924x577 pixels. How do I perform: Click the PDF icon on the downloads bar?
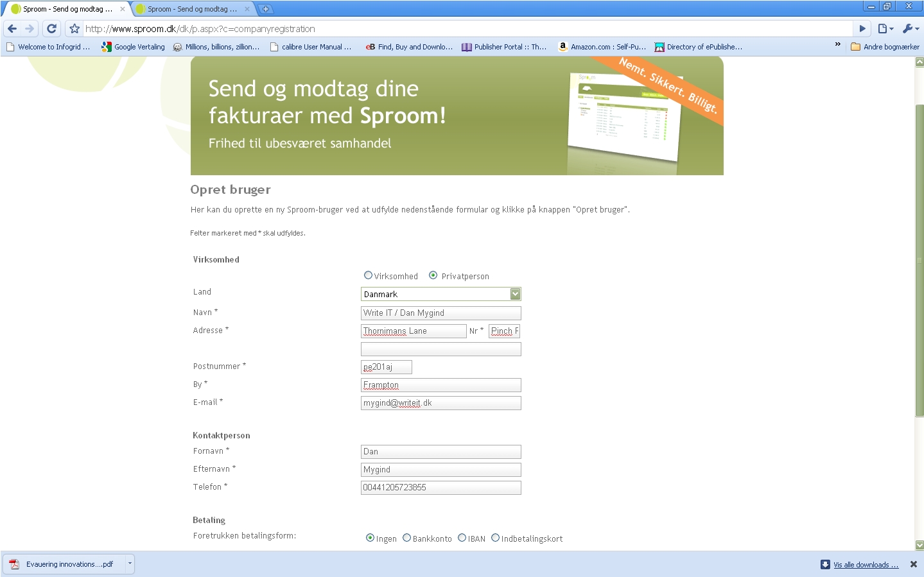15,564
